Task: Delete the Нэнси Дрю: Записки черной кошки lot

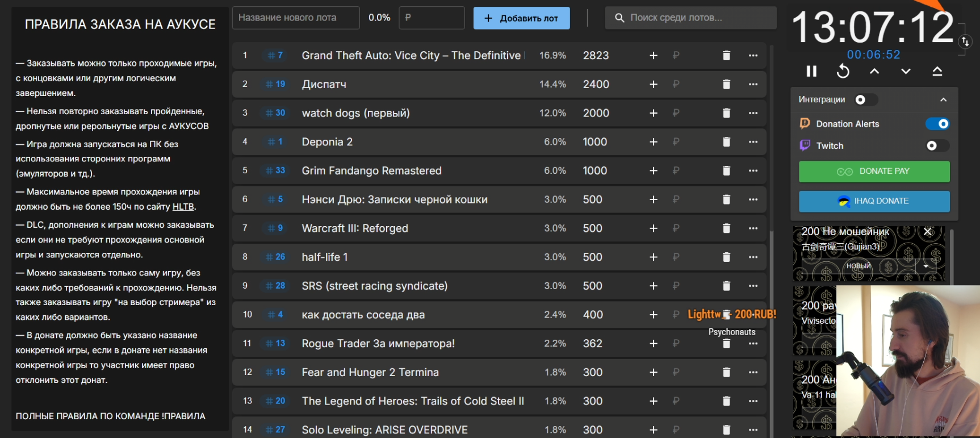Action: tap(726, 199)
